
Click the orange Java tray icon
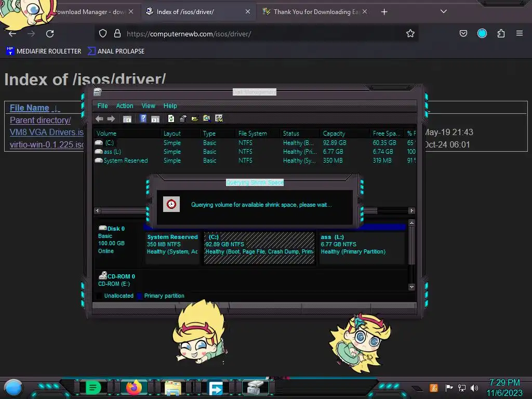tap(434, 388)
